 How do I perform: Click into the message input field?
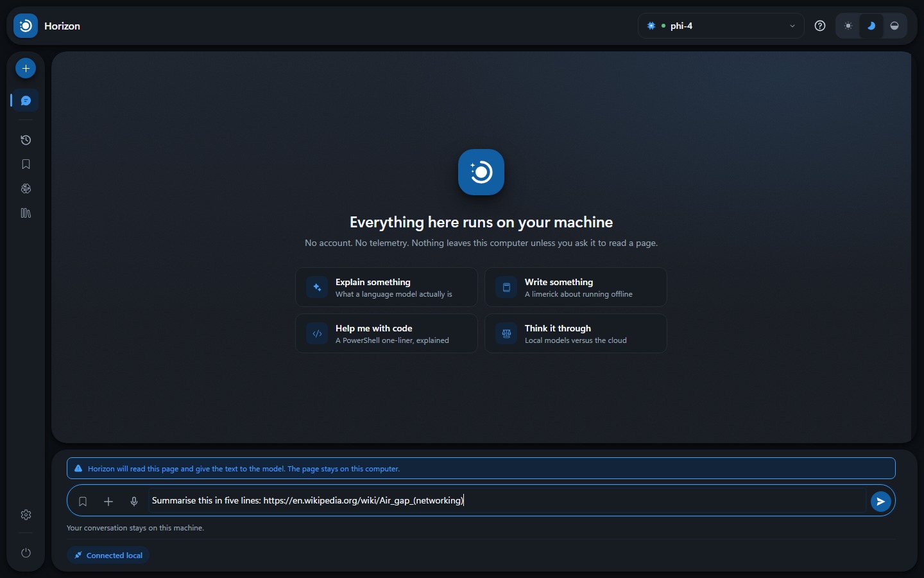pyautogui.click(x=507, y=501)
